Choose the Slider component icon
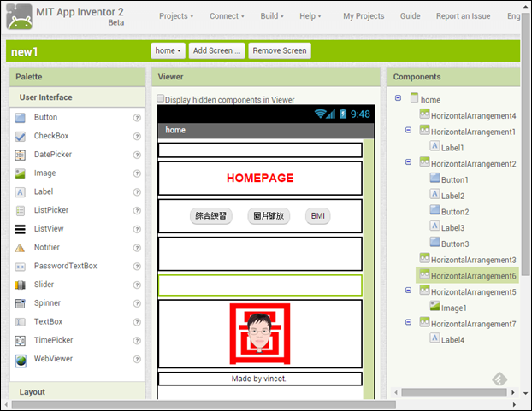532x411 pixels. click(x=20, y=285)
